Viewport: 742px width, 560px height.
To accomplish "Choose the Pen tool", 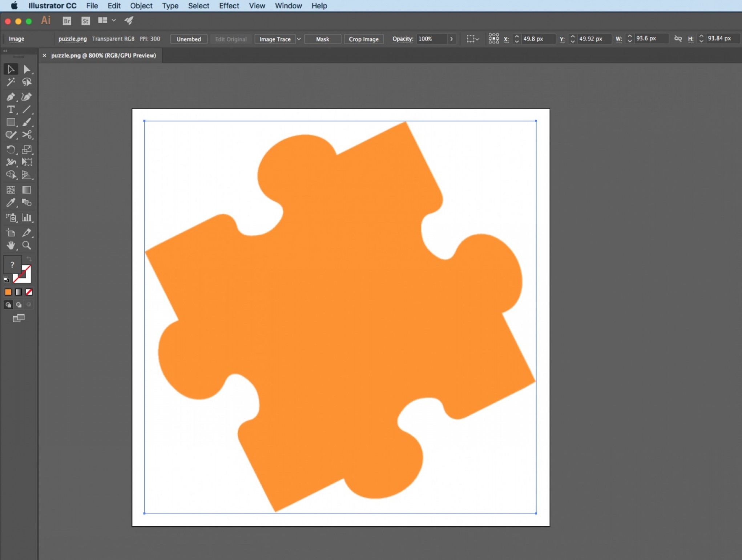I will tap(11, 97).
